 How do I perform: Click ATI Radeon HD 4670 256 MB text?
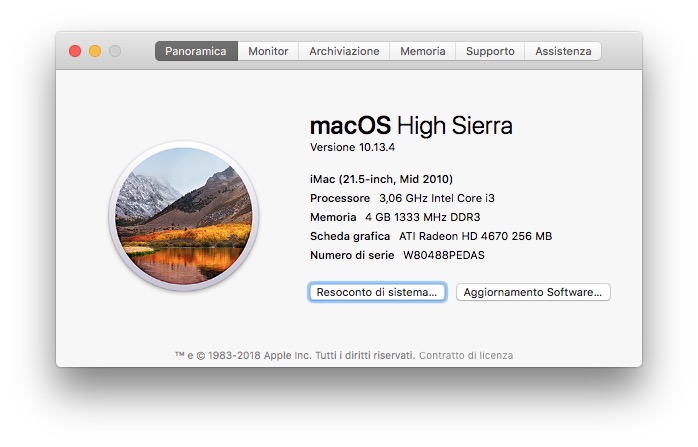pyautogui.click(x=475, y=236)
